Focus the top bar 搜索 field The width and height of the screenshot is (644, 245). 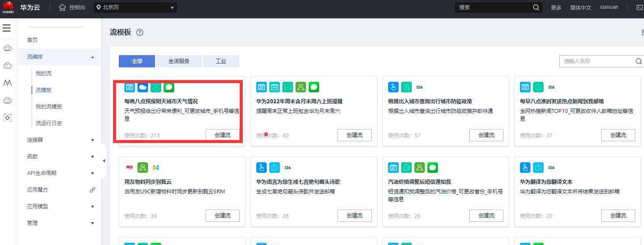(x=493, y=7)
